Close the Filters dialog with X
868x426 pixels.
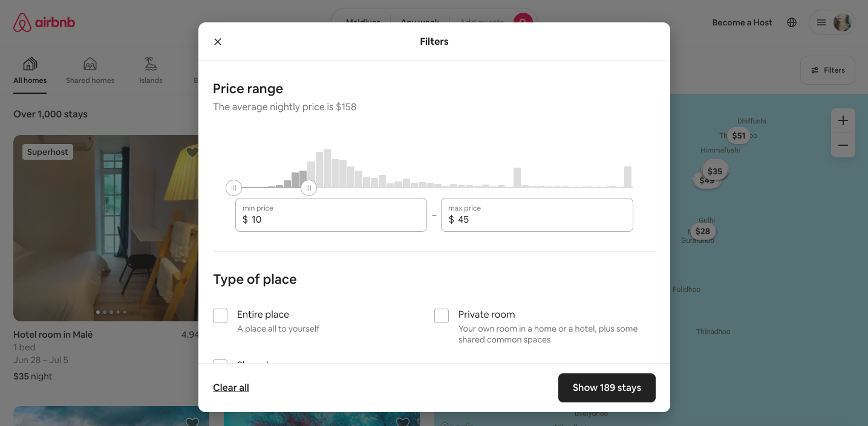(x=218, y=42)
